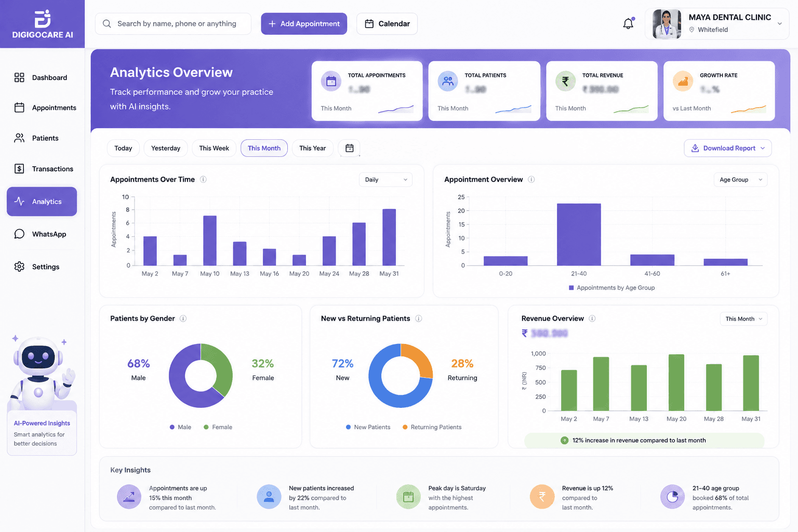798x532 pixels.
Task: Click info icon beside Patients by Gender
Action: [x=183, y=318]
